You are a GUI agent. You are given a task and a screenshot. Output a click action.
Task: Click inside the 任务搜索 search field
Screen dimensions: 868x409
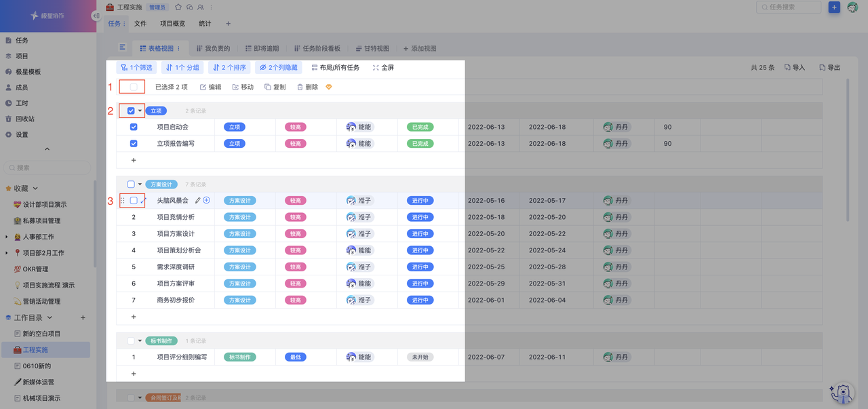(x=789, y=7)
